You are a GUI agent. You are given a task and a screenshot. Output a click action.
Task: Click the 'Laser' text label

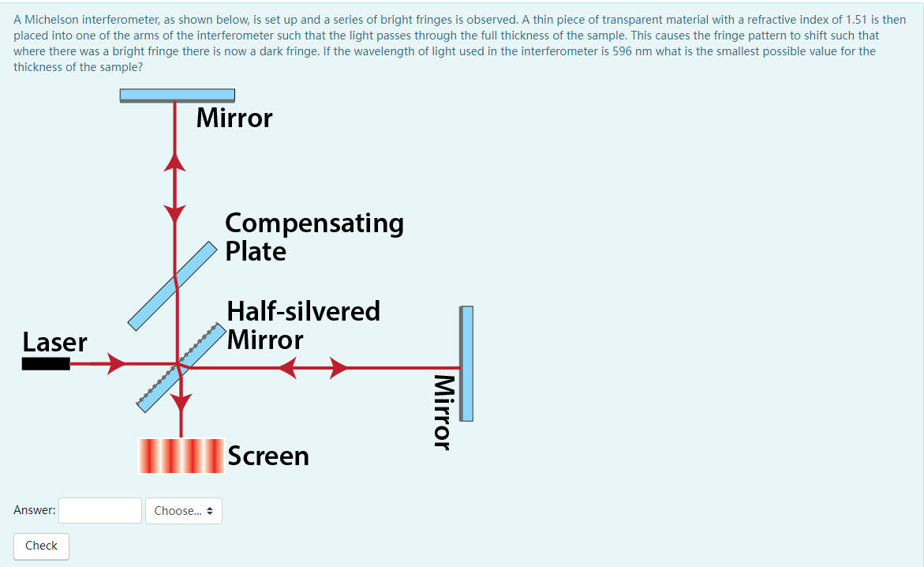pos(54,342)
